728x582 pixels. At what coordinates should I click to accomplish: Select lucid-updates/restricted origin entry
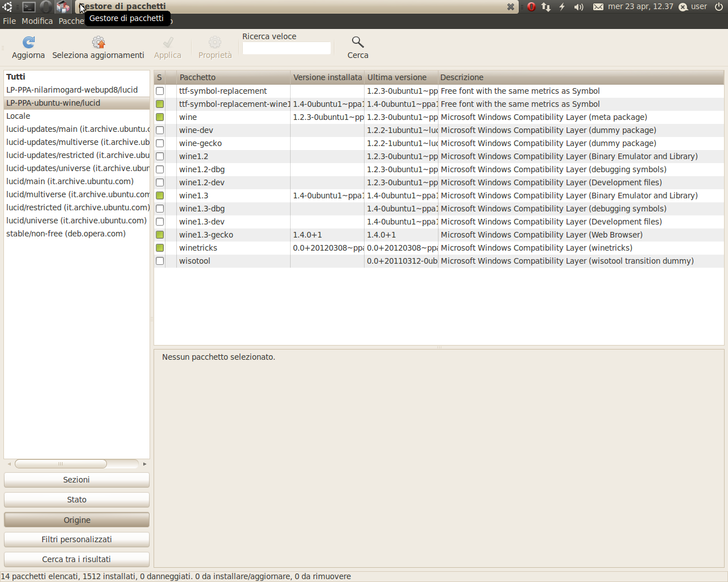tap(77, 155)
